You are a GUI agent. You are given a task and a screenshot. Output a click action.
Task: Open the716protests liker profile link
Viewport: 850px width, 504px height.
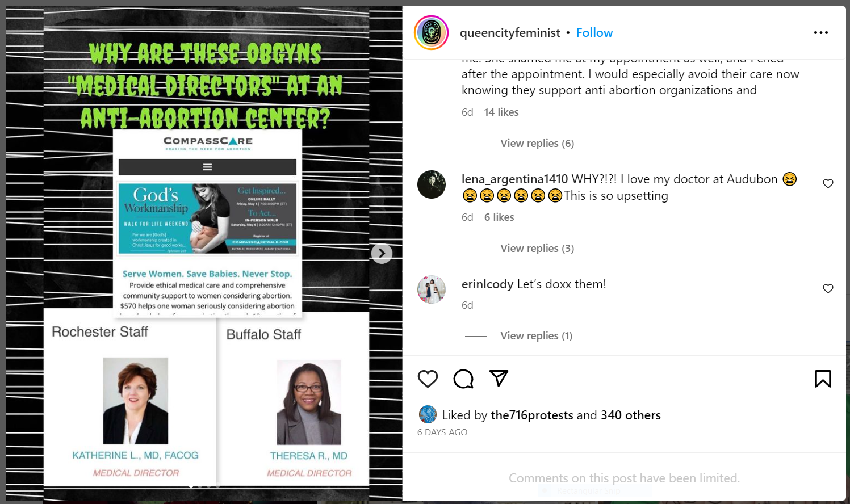pyautogui.click(x=531, y=415)
